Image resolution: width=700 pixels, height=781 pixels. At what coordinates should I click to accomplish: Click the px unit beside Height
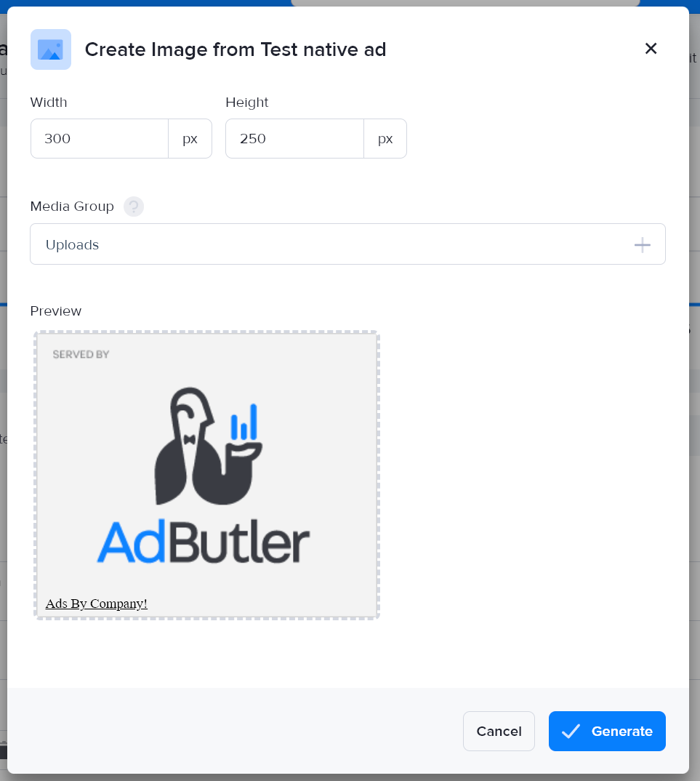pos(385,138)
